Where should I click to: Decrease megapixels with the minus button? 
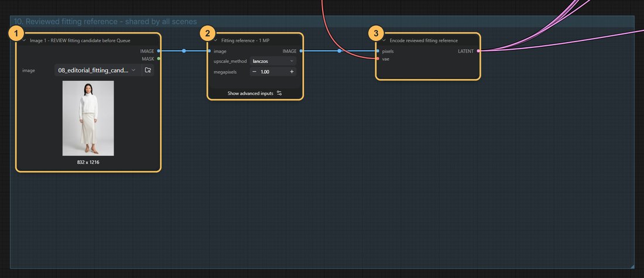pyautogui.click(x=254, y=71)
